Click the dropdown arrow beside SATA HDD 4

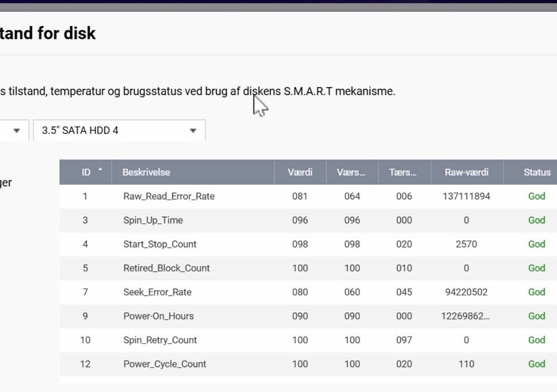click(193, 130)
